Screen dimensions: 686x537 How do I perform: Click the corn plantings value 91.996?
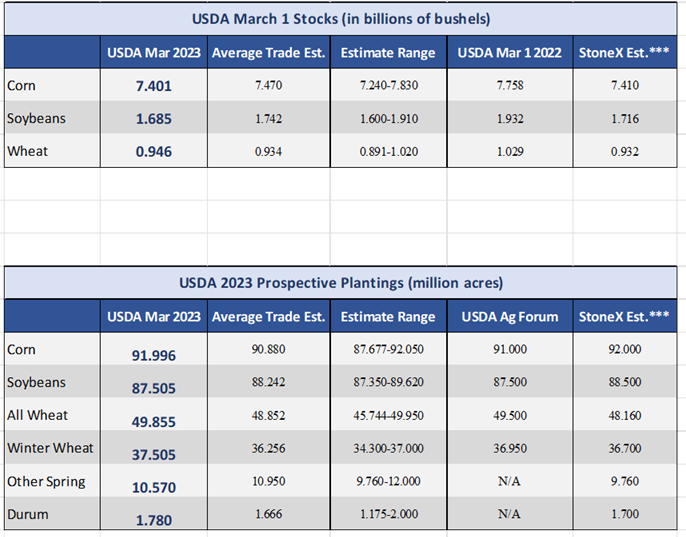coord(153,355)
